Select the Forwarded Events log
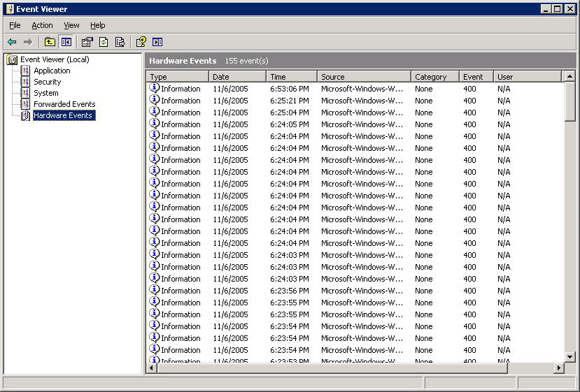The width and height of the screenshot is (580, 392). [64, 104]
